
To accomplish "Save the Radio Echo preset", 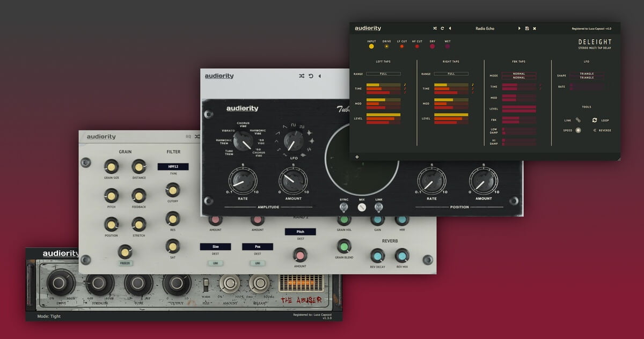I will pyautogui.click(x=527, y=28).
